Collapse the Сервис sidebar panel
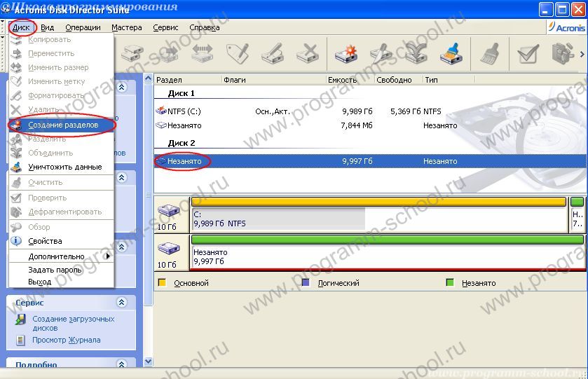Image resolution: width=588 pixels, height=379 pixels. [x=122, y=303]
